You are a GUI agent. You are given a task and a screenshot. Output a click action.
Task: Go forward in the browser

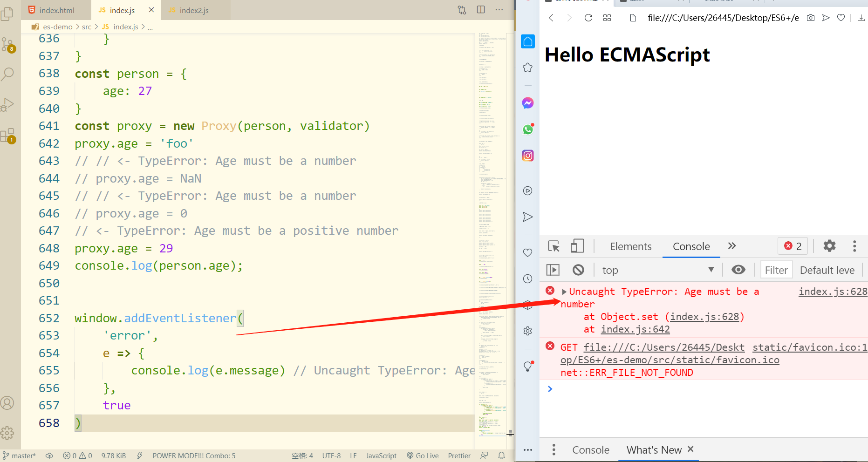click(x=569, y=18)
